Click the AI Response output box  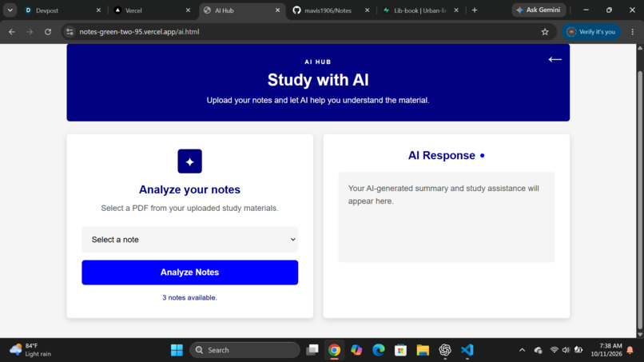tap(447, 217)
